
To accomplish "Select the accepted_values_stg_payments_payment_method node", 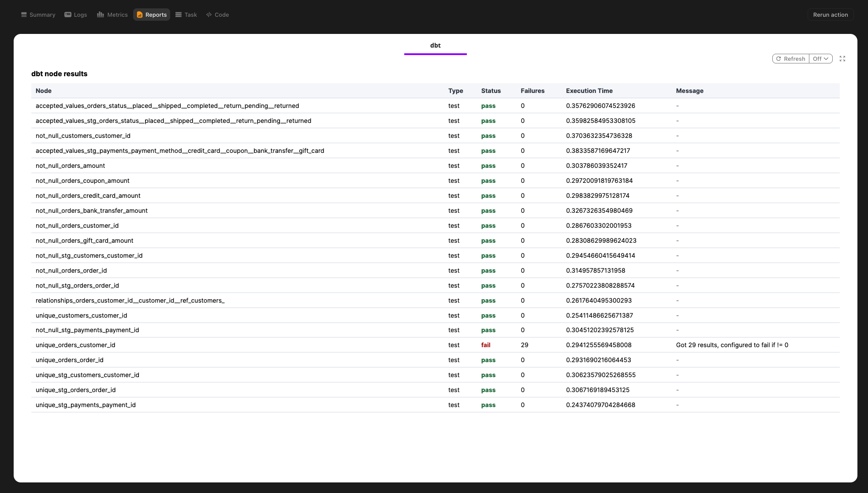I will tap(180, 151).
